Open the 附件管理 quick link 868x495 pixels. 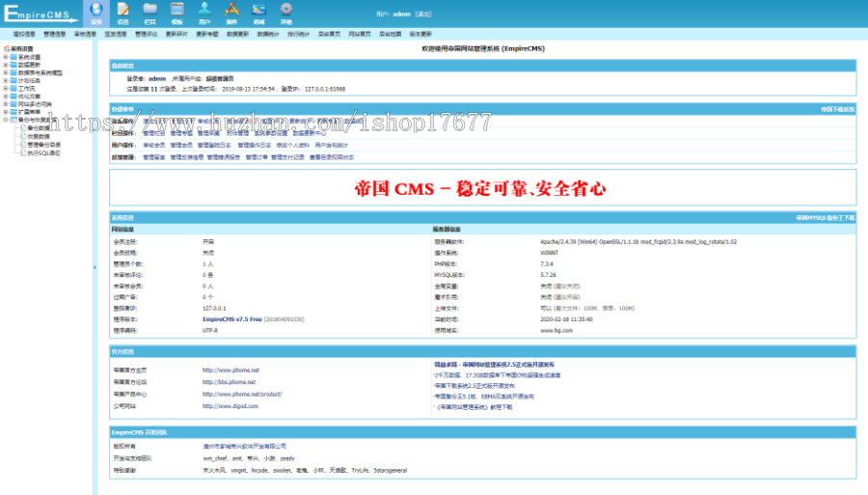click(237, 133)
